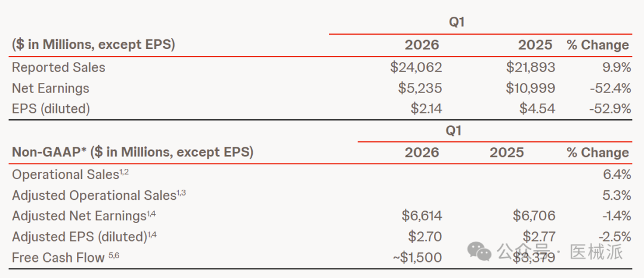Image resolution: width=644 pixels, height=278 pixels.
Task: Select the Non-GAAP table header text
Action: coord(132,152)
